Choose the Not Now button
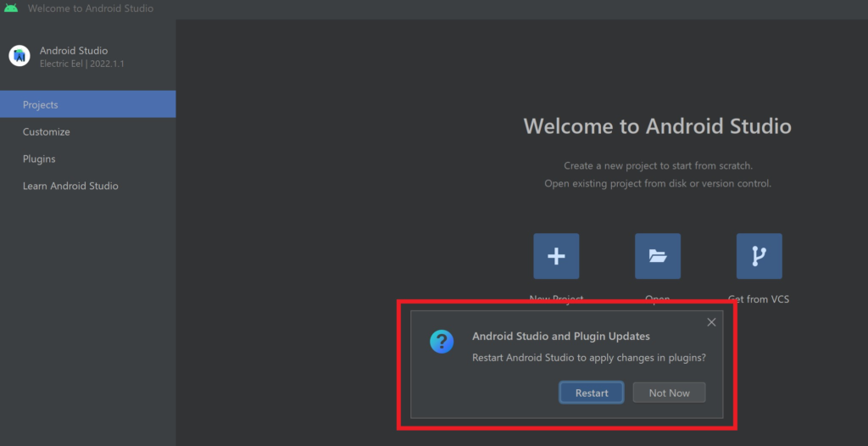 click(x=669, y=393)
